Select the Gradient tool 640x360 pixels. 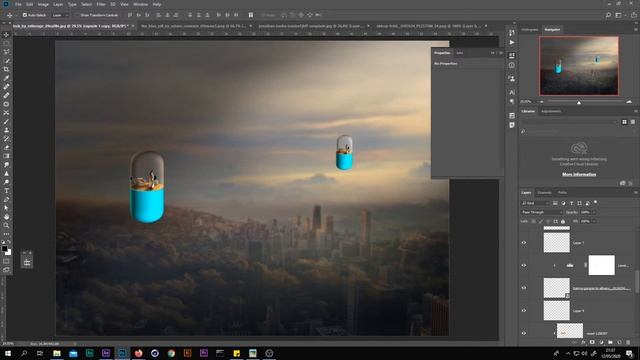(x=6, y=156)
